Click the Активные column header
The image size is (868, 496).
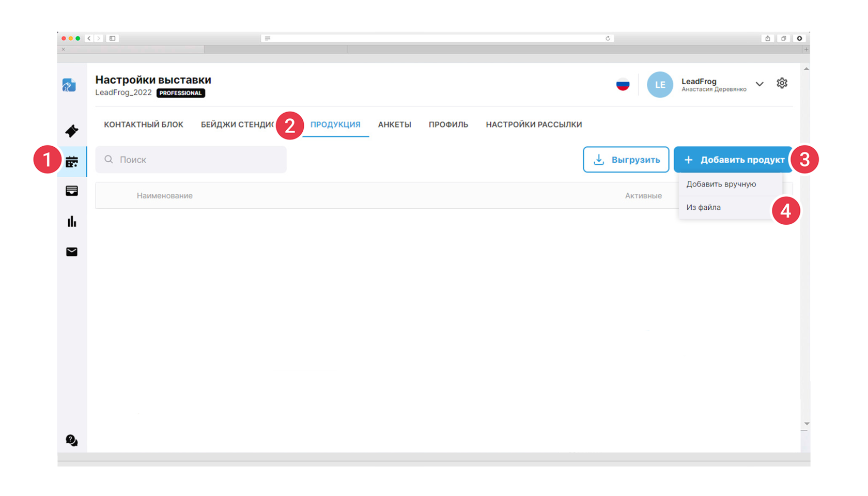click(643, 196)
